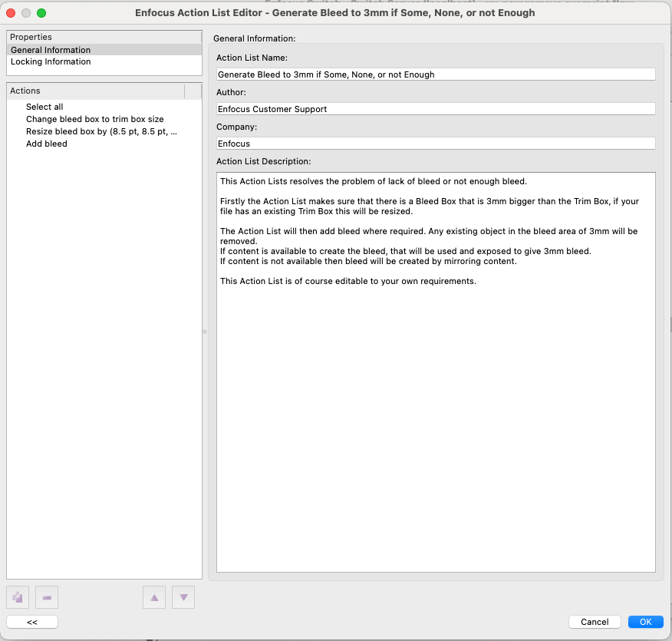Click the green full-screen window button

(x=41, y=13)
